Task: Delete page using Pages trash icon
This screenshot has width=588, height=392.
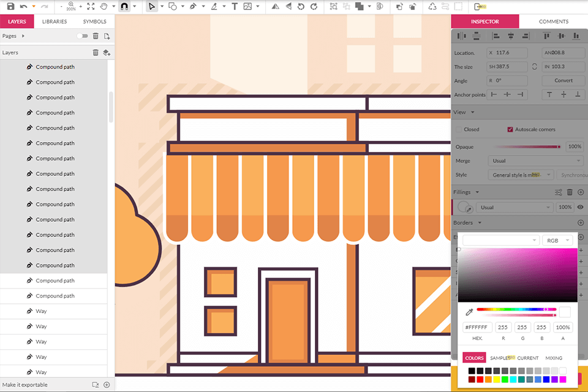Action: 96,36
